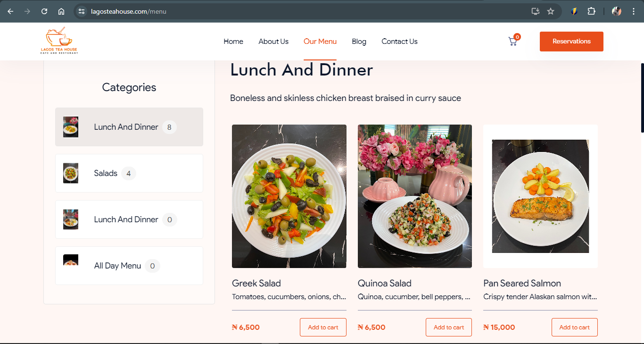644x344 pixels.
Task: Click the Lagos Tea House logo
Action: (59, 41)
